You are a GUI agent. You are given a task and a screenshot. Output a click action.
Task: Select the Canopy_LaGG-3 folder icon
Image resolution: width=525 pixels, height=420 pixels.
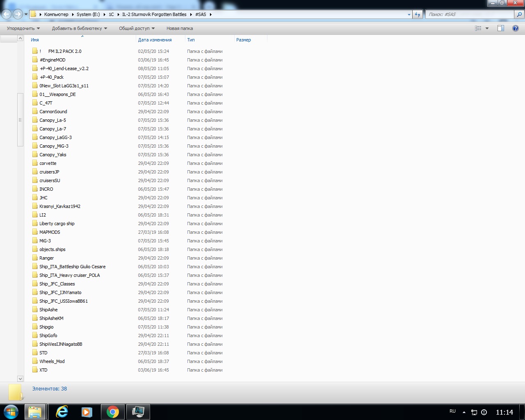[x=35, y=137]
